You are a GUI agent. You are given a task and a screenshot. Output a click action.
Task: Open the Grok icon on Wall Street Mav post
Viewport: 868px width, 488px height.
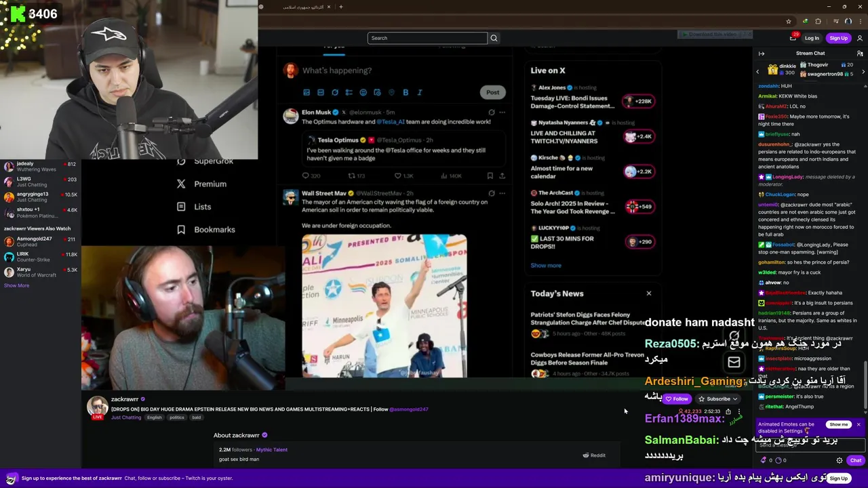[492, 193]
